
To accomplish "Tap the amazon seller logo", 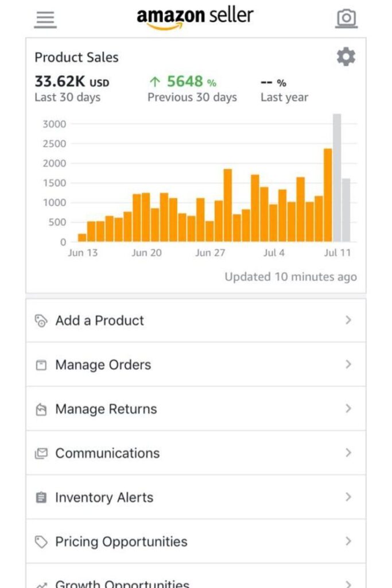I will pos(195,18).
